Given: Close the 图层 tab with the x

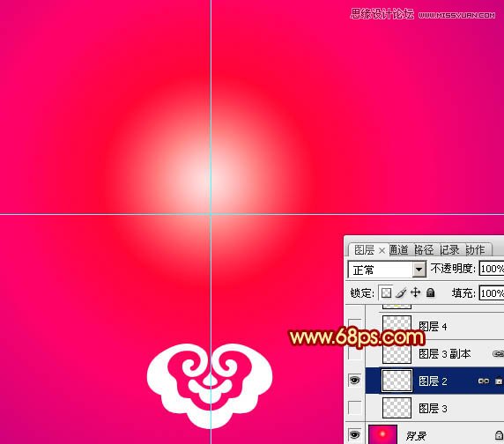Looking at the screenshot, I should point(382,250).
